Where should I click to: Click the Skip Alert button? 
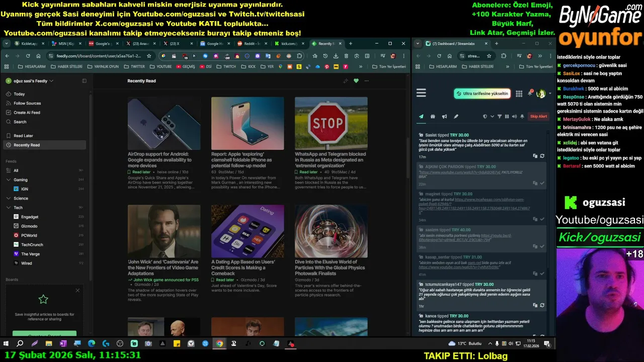[x=538, y=117]
